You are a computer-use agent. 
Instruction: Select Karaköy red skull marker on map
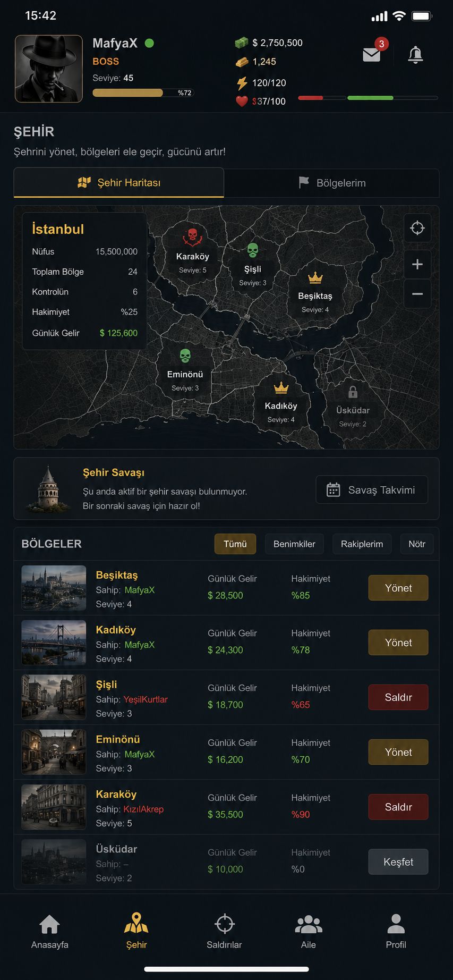[192, 236]
